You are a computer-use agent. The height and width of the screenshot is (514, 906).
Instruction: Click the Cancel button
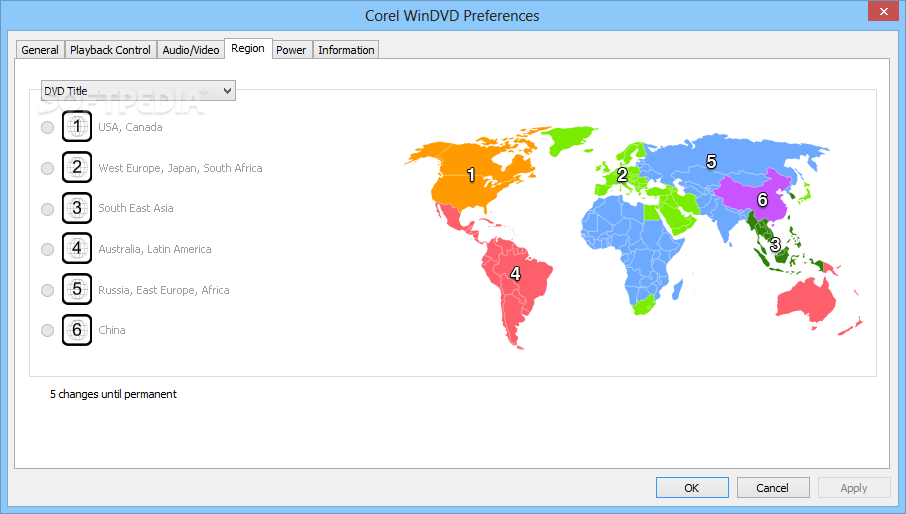tap(773, 488)
